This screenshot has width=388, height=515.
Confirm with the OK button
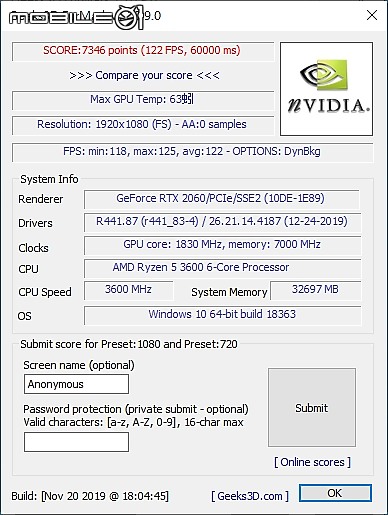pos(335,493)
